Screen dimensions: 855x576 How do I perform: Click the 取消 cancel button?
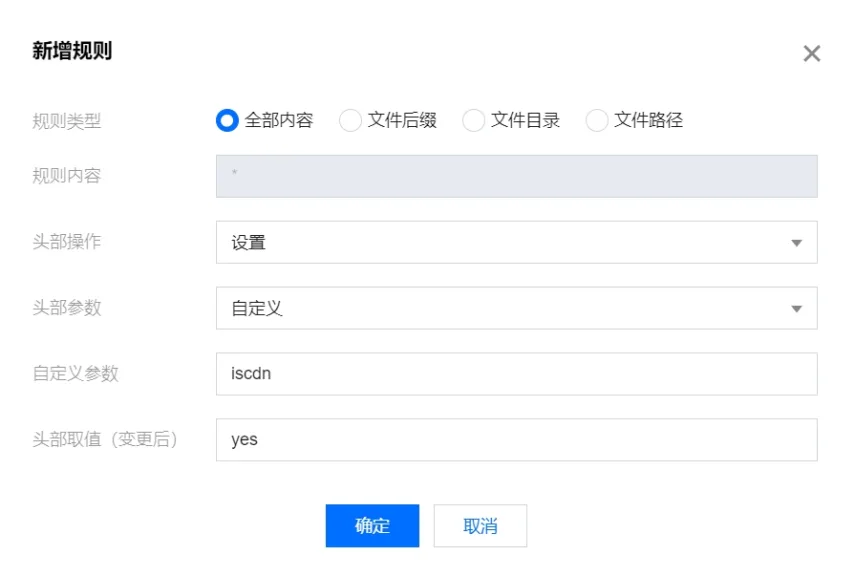pyautogui.click(x=480, y=525)
